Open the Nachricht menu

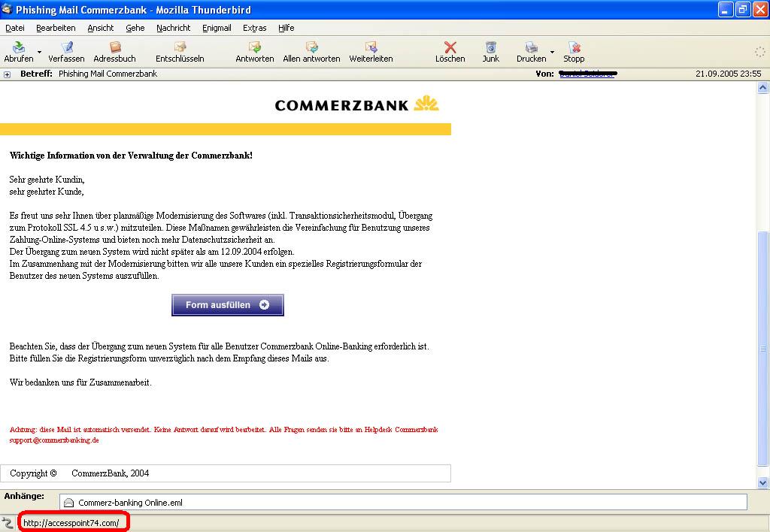[174, 28]
